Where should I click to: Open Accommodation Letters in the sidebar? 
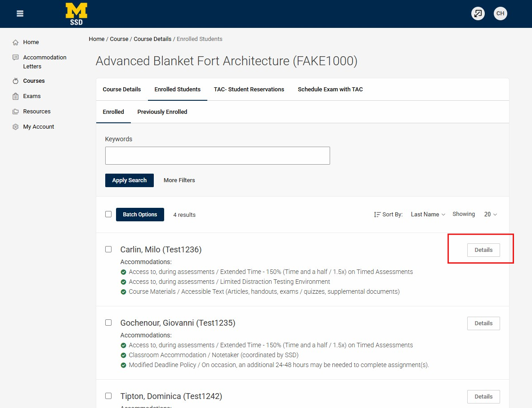(x=45, y=62)
